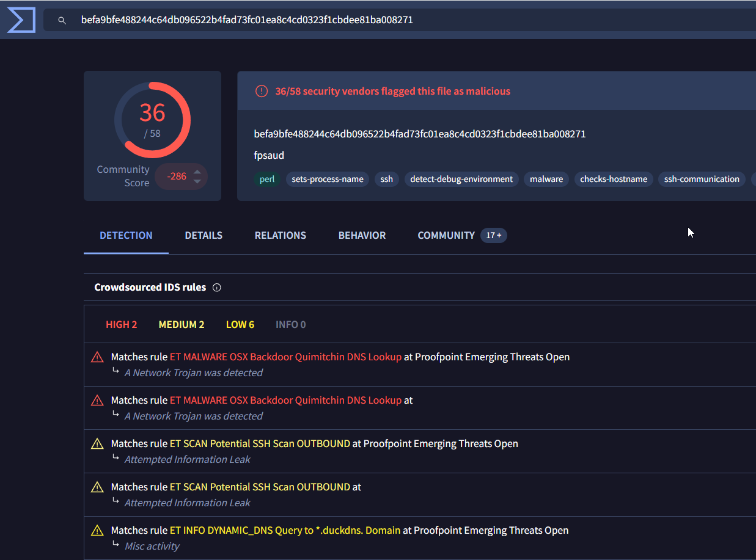756x560 pixels.
Task: Click first yellow SSH Scan warning triangle
Action: click(x=97, y=444)
